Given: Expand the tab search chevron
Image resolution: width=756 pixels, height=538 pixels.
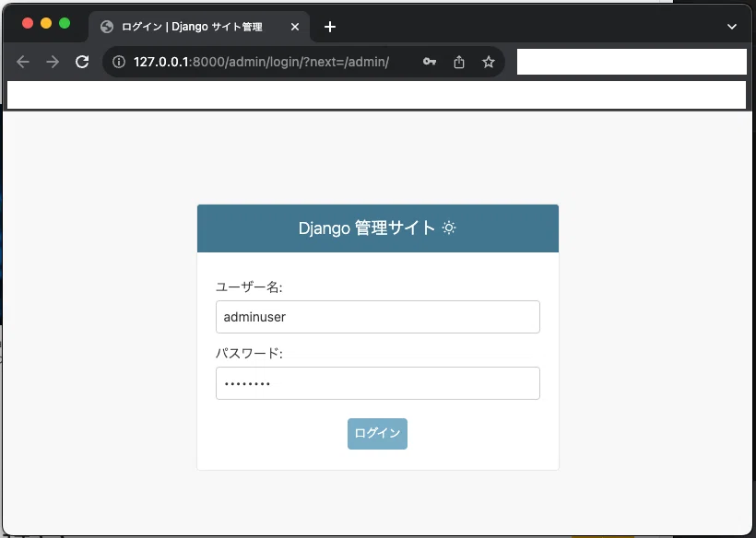Looking at the screenshot, I should point(732,27).
